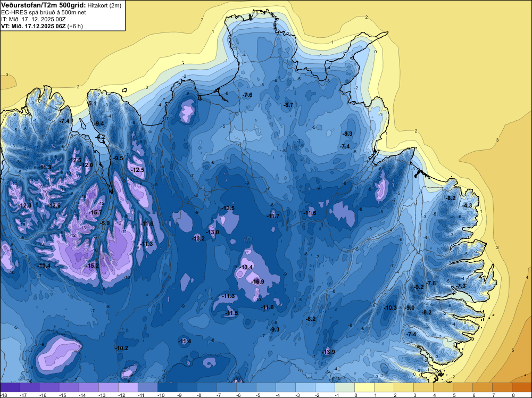The width and height of the screenshot is (532, 398).
Task: Click the 6 label in the color legend
Action: (x=474, y=395)
